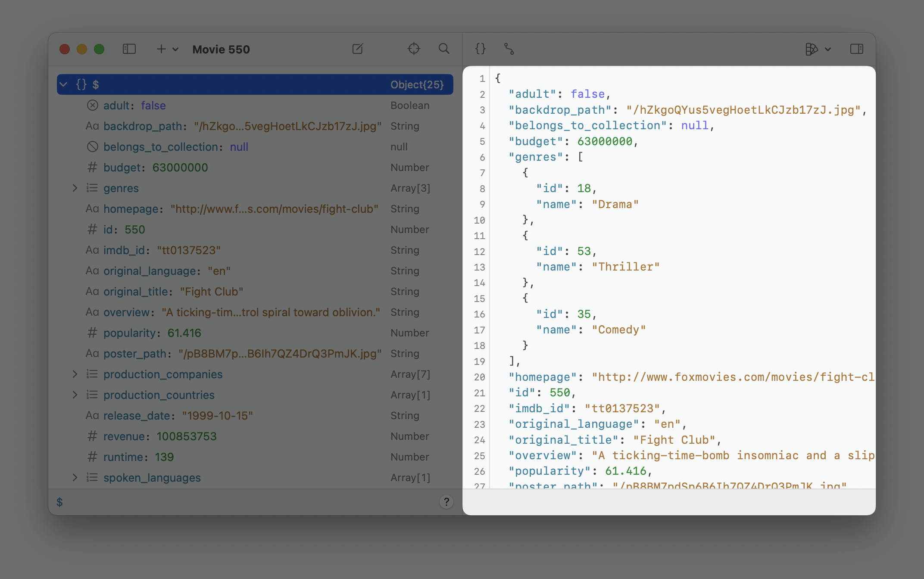Select the node path extraction icon
This screenshot has height=579, width=924.
(509, 49)
